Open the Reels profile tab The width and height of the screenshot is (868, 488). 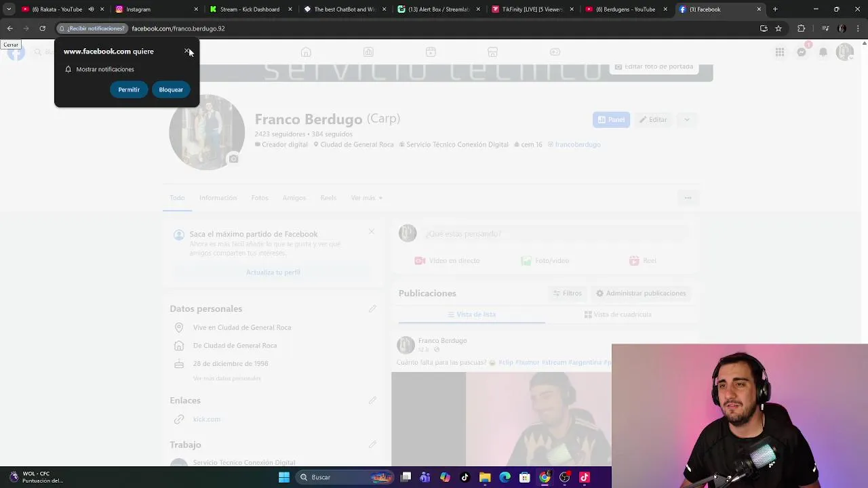click(x=328, y=198)
